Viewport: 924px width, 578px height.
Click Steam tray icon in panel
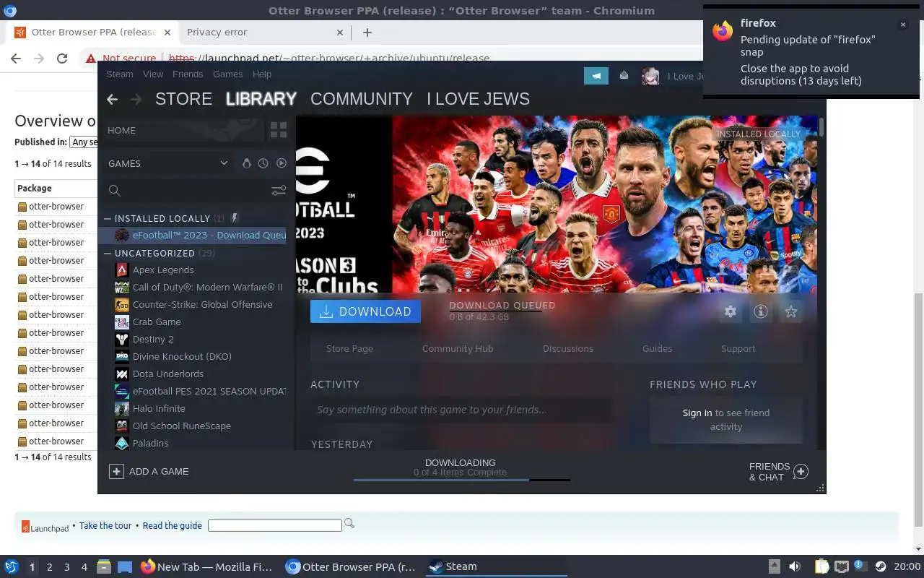881,566
